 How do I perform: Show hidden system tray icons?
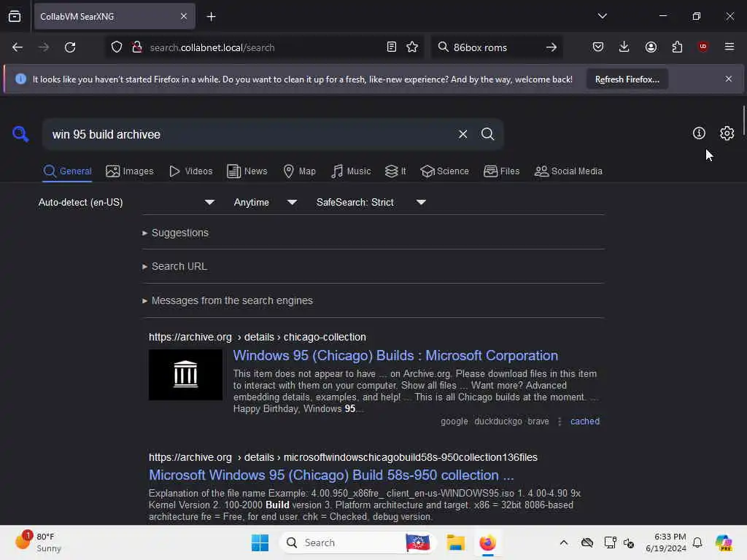pyautogui.click(x=564, y=542)
